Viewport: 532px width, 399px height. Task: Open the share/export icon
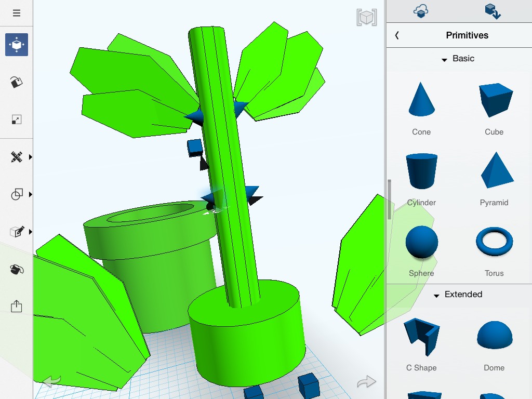pos(16,307)
